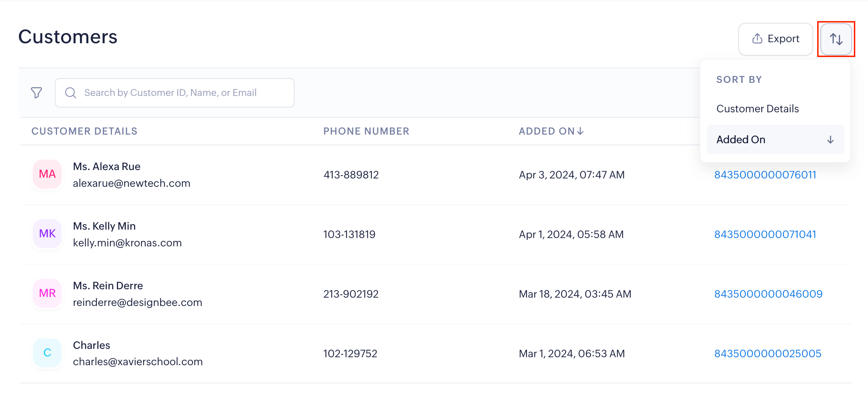Click the MK avatar for Kelly Min
The width and height of the screenshot is (868, 399).
pyautogui.click(x=47, y=234)
